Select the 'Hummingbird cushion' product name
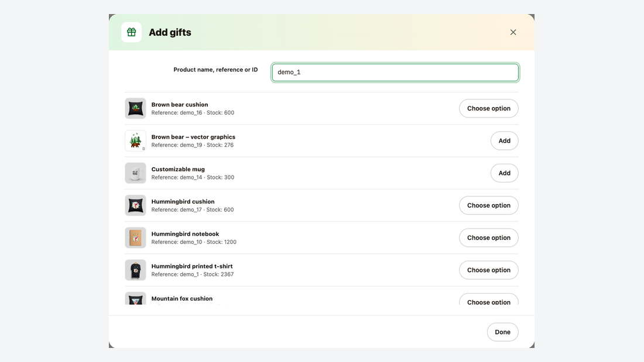 (183, 202)
